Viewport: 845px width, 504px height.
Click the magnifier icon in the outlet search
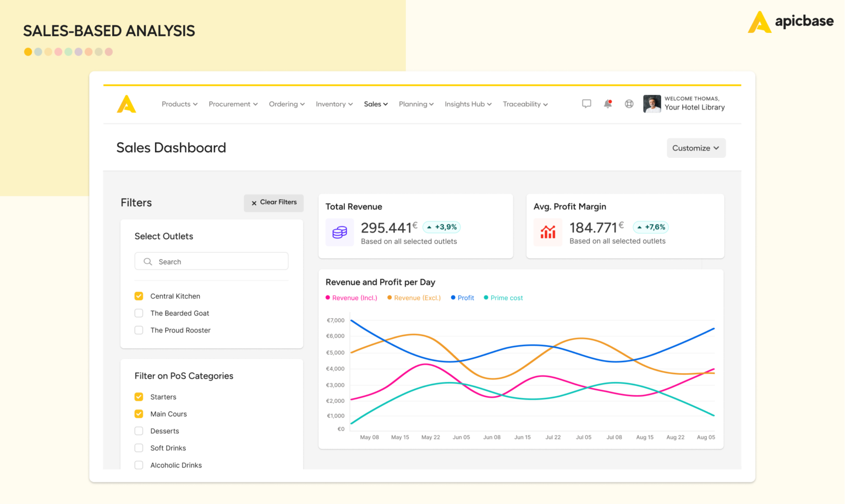pyautogui.click(x=147, y=261)
